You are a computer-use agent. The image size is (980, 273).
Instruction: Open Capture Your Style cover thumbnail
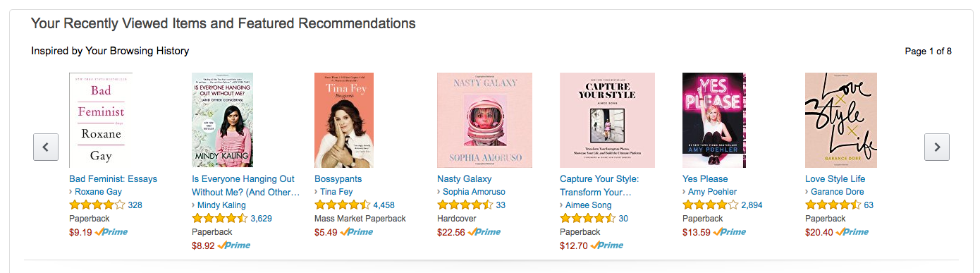(x=607, y=120)
